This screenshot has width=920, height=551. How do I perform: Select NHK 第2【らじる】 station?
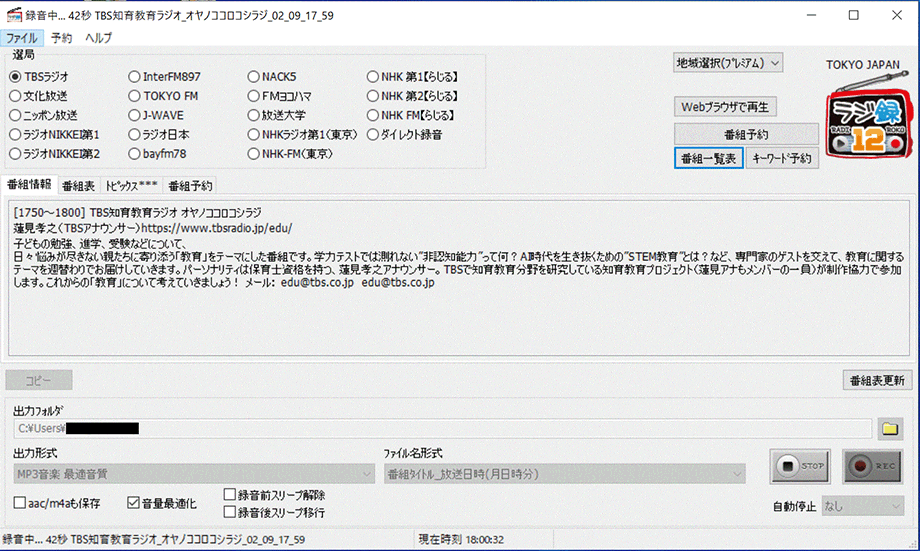(413, 96)
